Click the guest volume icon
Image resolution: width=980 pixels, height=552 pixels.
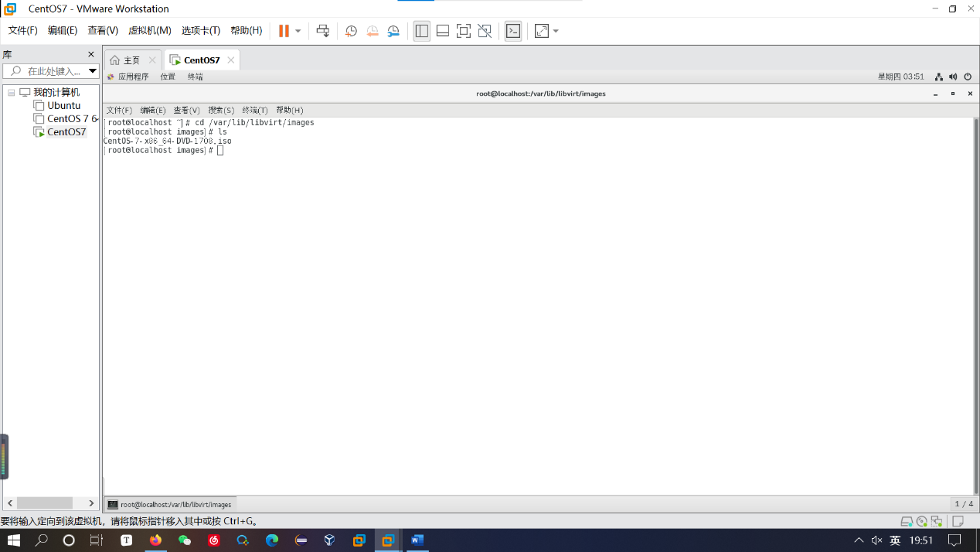click(x=953, y=77)
